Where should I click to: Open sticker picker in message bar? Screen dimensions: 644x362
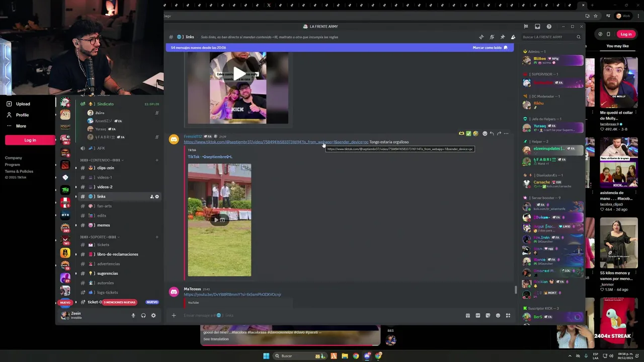coord(488,315)
